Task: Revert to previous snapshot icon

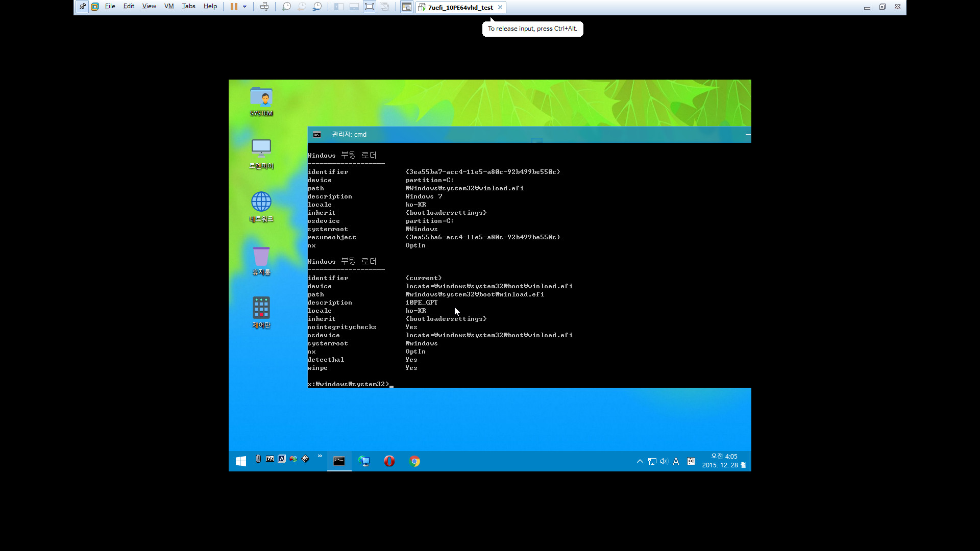Action: [x=302, y=7]
